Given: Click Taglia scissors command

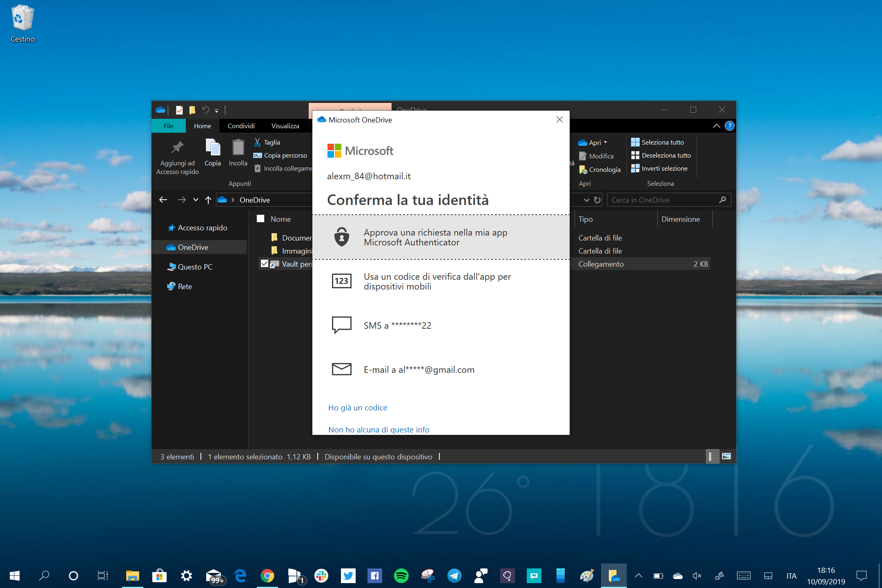Looking at the screenshot, I should [x=267, y=142].
